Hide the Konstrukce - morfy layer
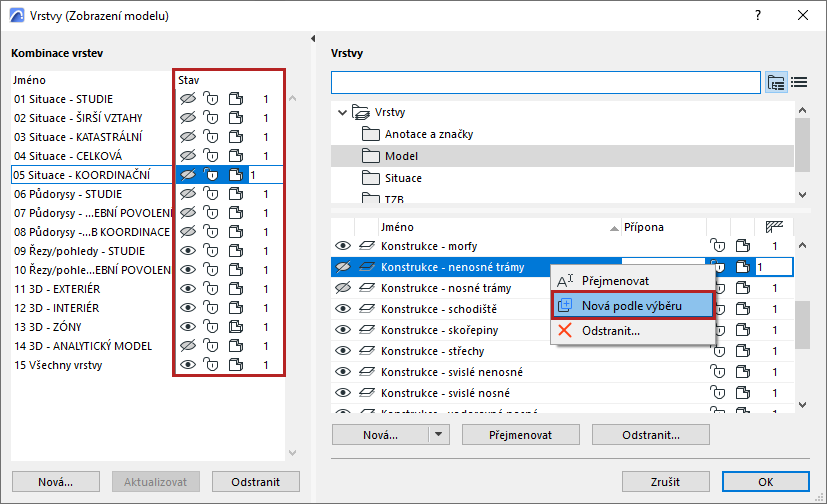 343,246
